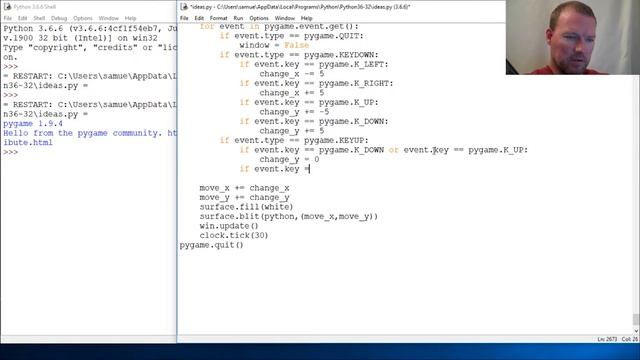This screenshot has width=640, height=360.
Task: Open Help menu in ideas.py editor
Action: tap(307, 18)
